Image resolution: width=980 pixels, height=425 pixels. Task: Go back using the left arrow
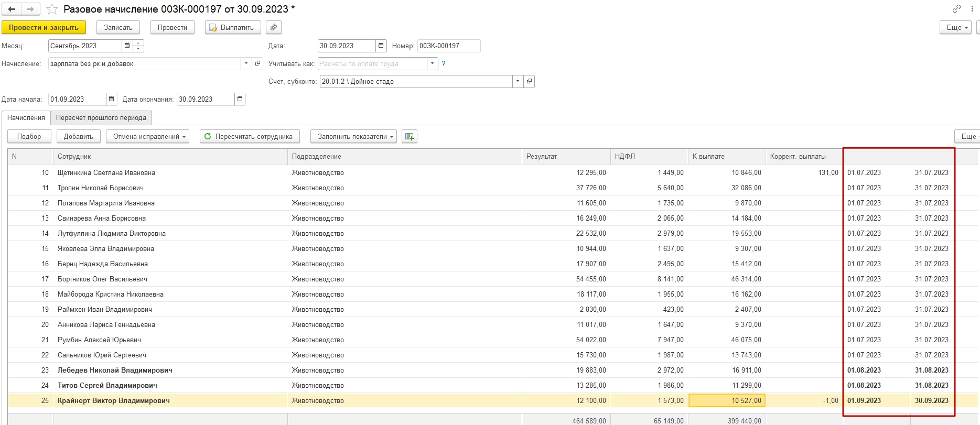[12, 9]
